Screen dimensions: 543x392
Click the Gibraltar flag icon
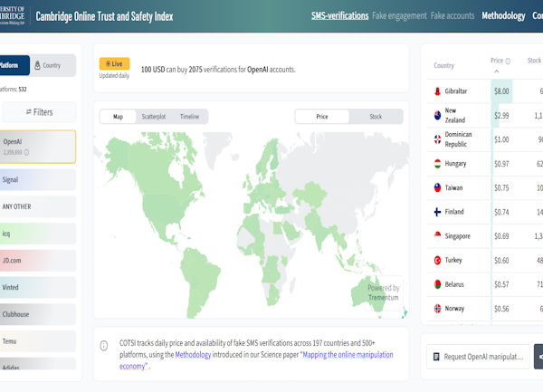(437, 91)
